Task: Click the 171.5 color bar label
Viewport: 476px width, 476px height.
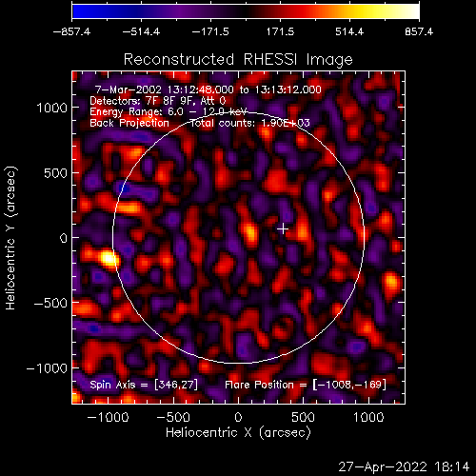Action: [x=280, y=31]
